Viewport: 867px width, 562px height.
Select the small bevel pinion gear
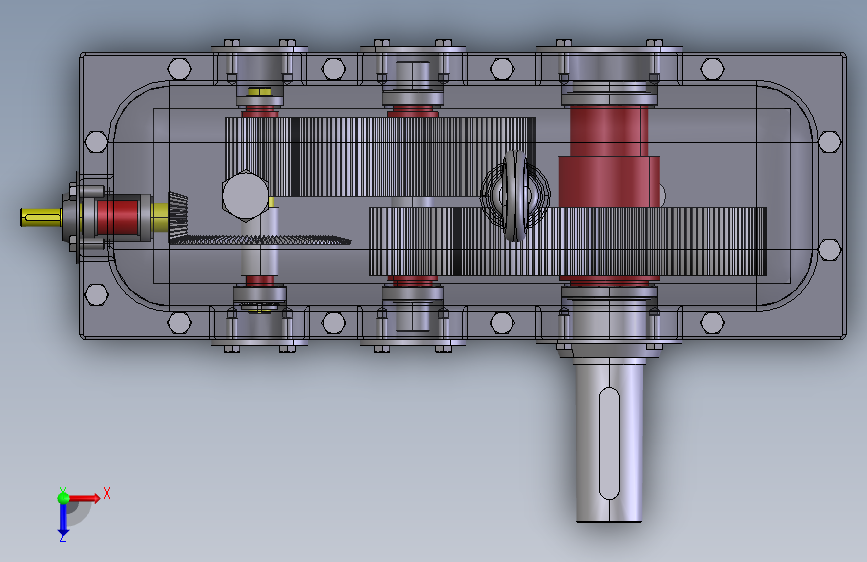[178, 216]
